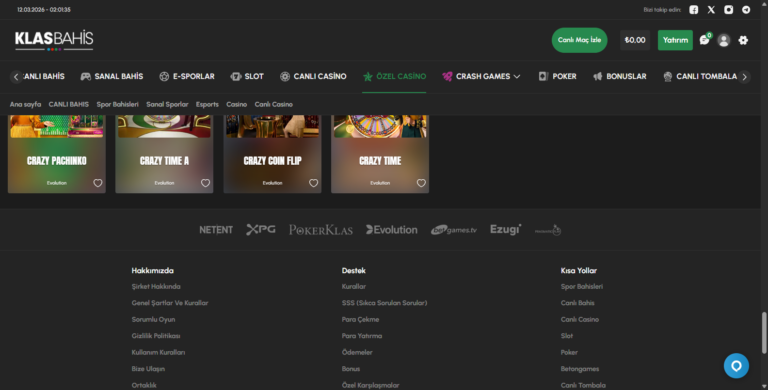Click the XPG provider logo
The width and height of the screenshot is (768, 390).
(x=261, y=229)
